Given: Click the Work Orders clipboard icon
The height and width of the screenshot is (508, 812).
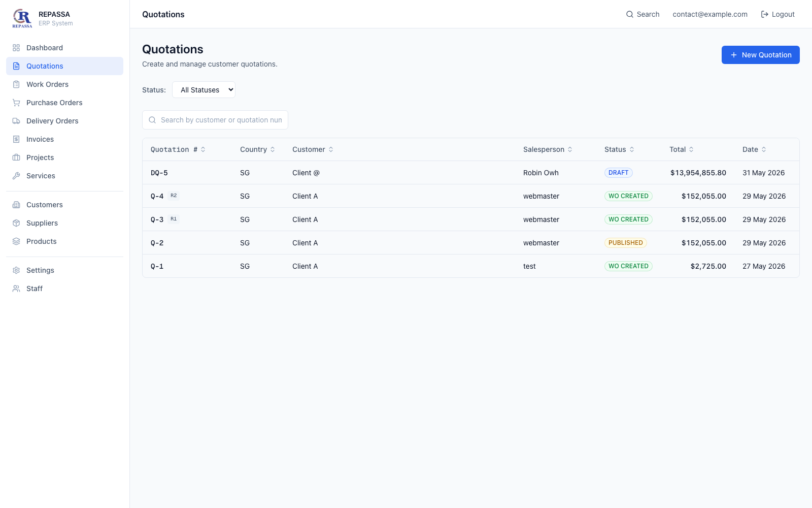Looking at the screenshot, I should (16, 84).
